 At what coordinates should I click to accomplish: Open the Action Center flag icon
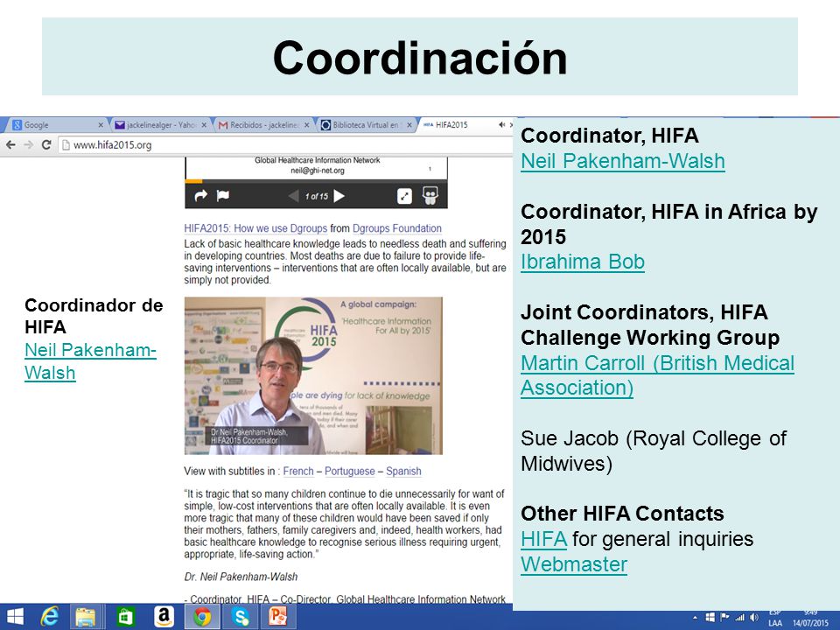724,618
